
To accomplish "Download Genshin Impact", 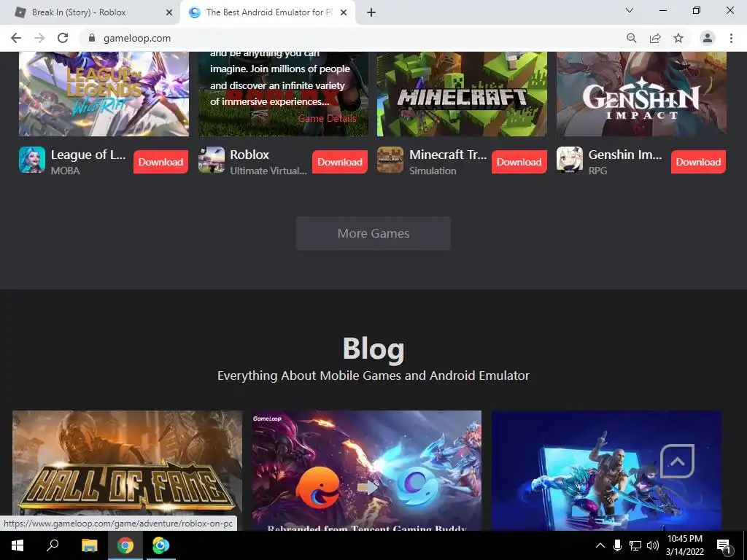I will (x=698, y=162).
